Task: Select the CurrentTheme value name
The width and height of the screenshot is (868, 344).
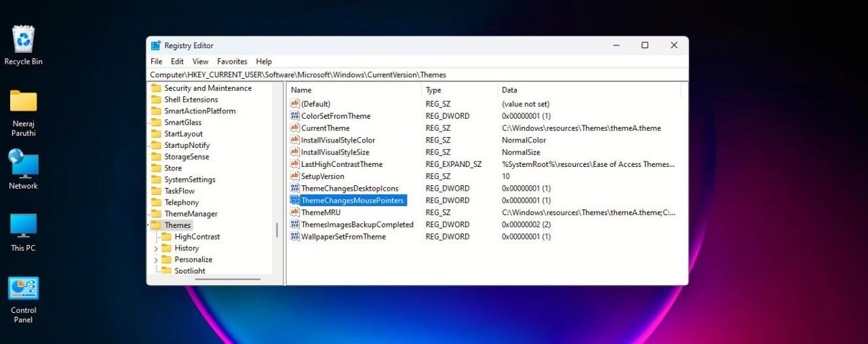Action: 325,128
